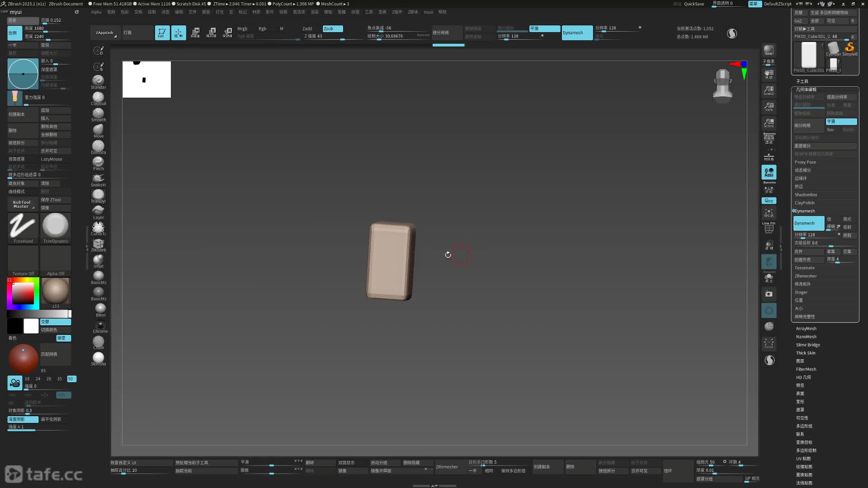
Task: Expand the ZRemesher section
Action: coord(806,276)
